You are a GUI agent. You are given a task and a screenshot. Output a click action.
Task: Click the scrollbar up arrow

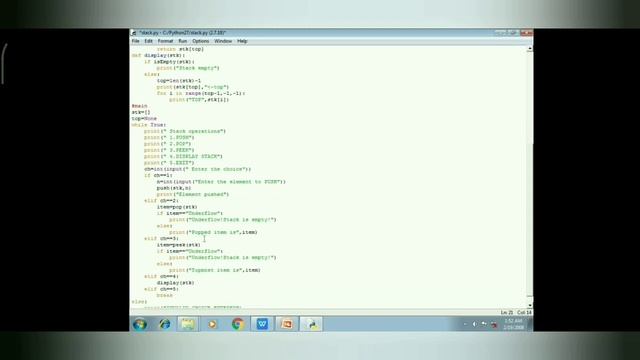pos(530,49)
